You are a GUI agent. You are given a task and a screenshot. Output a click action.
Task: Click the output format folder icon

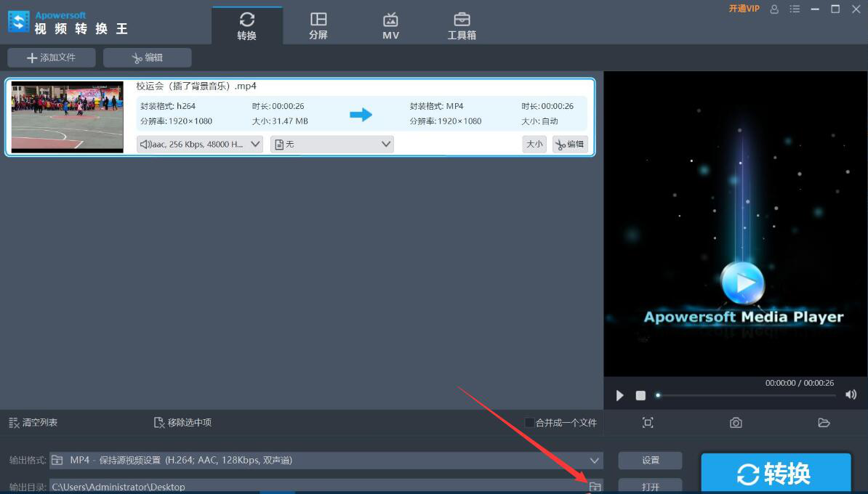(x=57, y=461)
